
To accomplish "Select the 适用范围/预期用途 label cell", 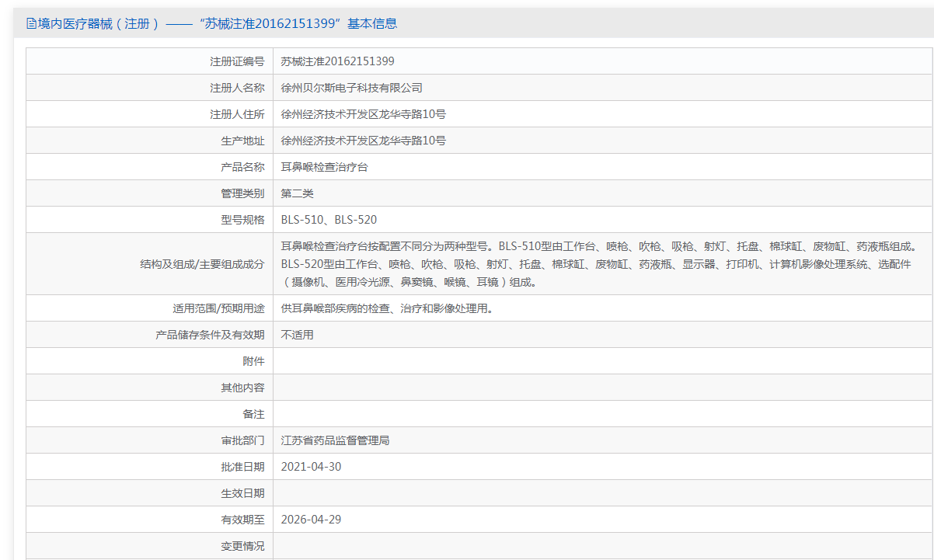I will 149,308.
